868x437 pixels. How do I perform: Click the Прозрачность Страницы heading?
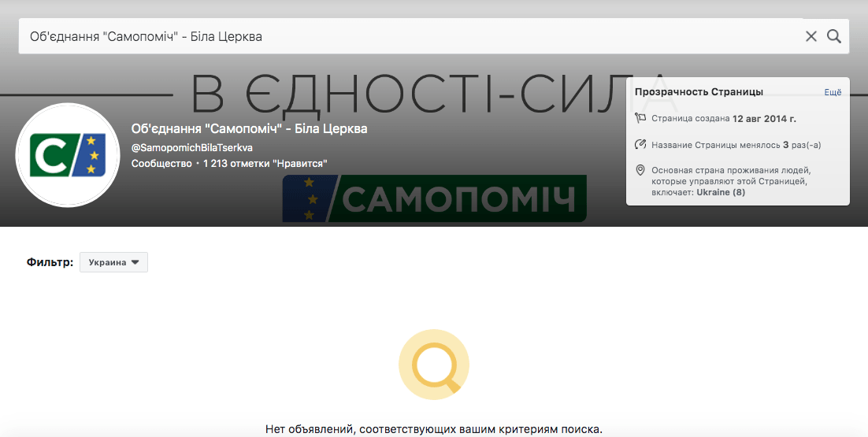click(x=699, y=92)
